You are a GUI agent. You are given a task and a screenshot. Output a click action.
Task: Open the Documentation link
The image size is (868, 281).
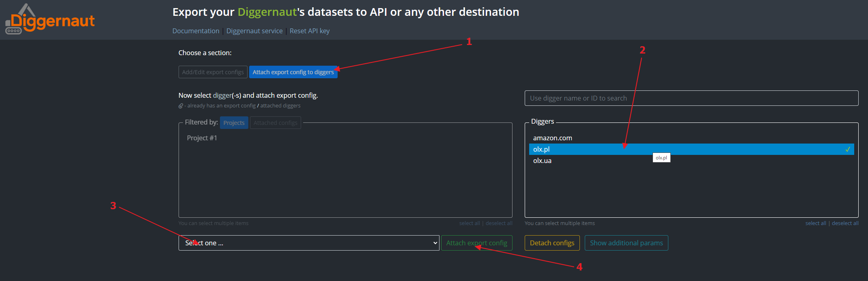point(196,31)
